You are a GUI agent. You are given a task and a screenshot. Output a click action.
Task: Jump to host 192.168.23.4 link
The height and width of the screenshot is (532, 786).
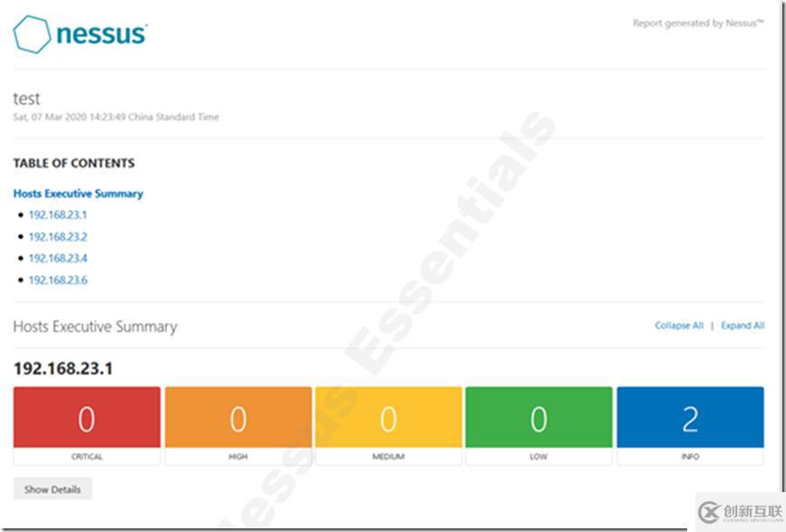58,258
